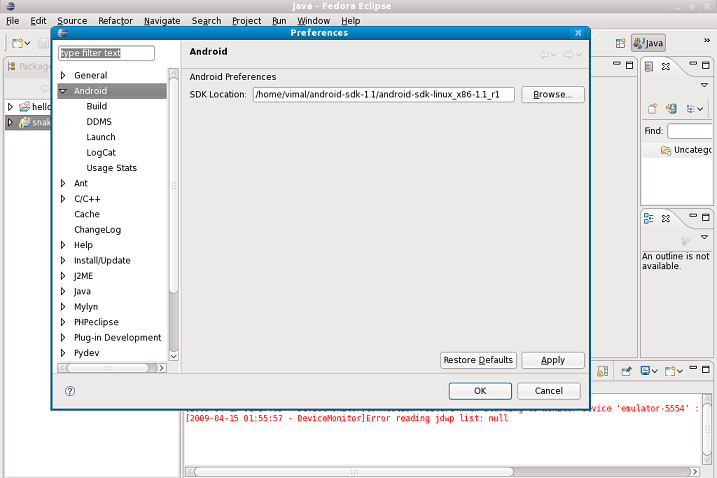717x478 pixels.
Task: Expand the Java preferences node
Action: [x=63, y=291]
